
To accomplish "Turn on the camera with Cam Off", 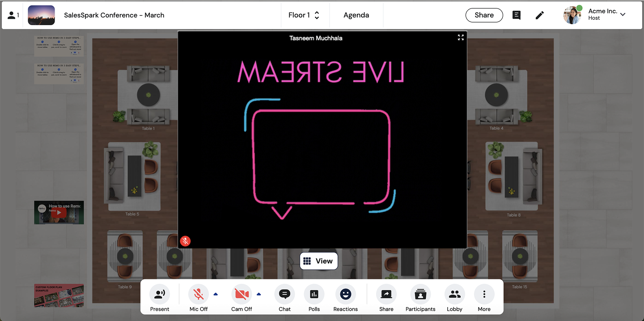I will point(241,295).
